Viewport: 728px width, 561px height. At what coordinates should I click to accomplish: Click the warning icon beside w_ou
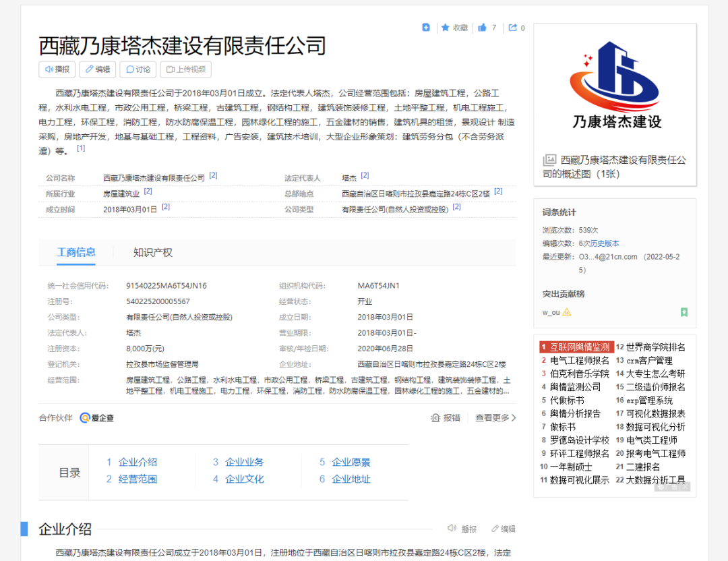pyautogui.click(x=567, y=312)
